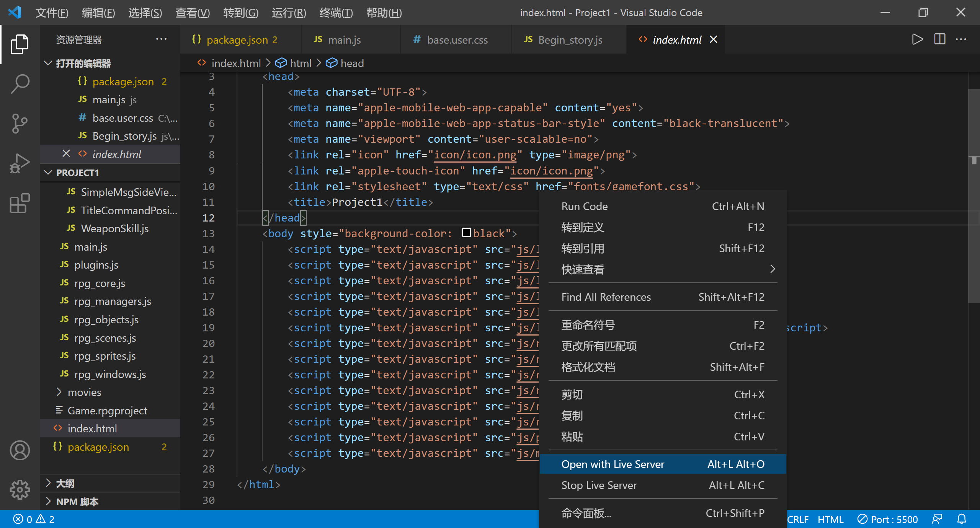This screenshot has height=528, width=980.
Task: Split the editor to the right
Action: [939, 39]
